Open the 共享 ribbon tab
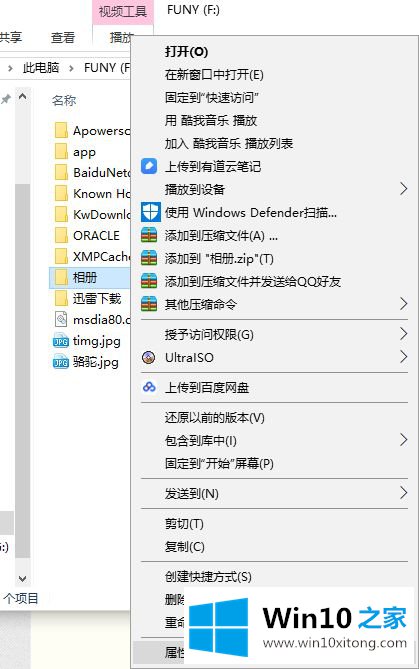419x669 pixels. point(11,38)
